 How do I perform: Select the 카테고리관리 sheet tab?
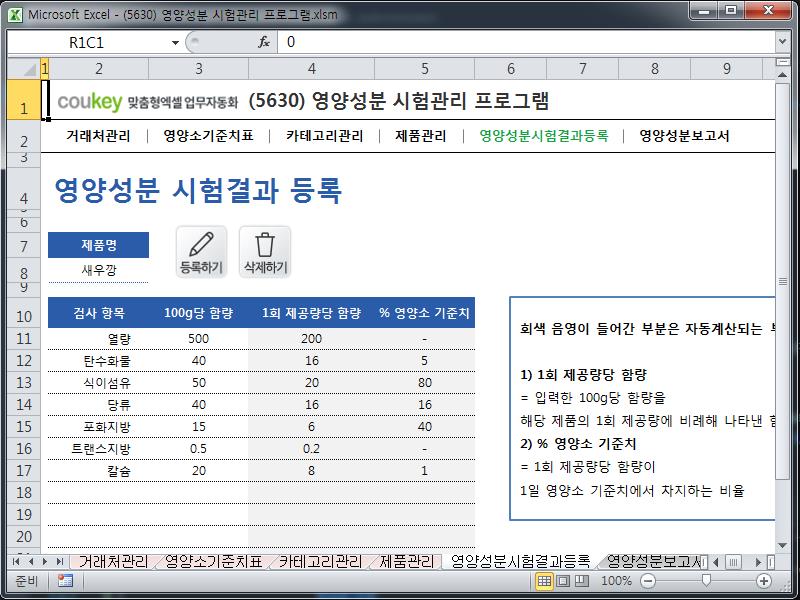tap(320, 562)
